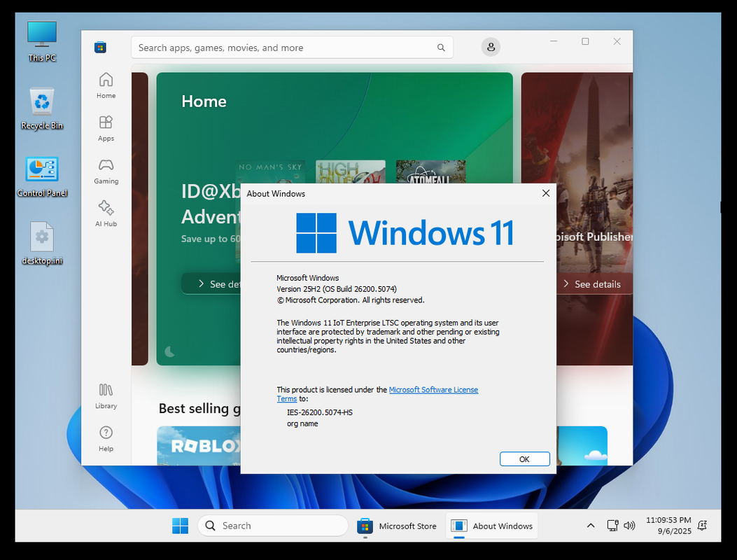Close the Microsoft Store window
This screenshot has height=560, width=737.
tap(617, 41)
